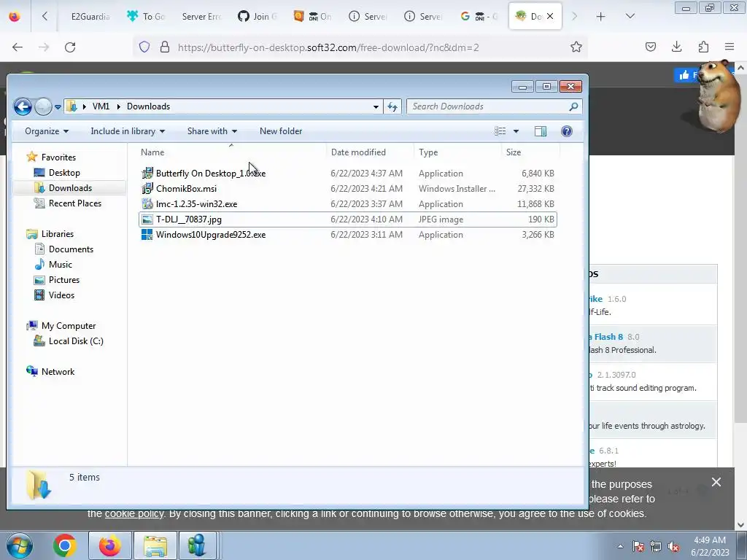Switch to Join GitHub tab
The height and width of the screenshot is (560, 747).
tap(257, 17)
